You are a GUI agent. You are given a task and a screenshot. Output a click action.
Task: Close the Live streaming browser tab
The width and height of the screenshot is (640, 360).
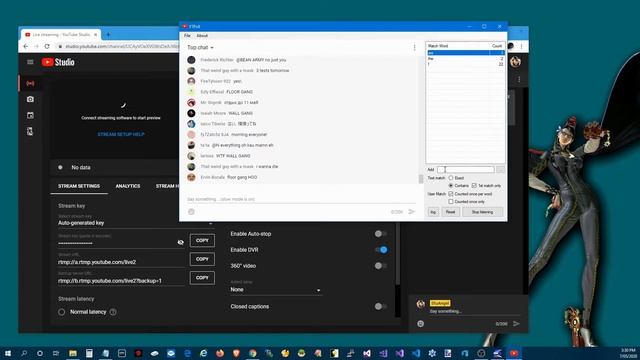(x=96, y=35)
